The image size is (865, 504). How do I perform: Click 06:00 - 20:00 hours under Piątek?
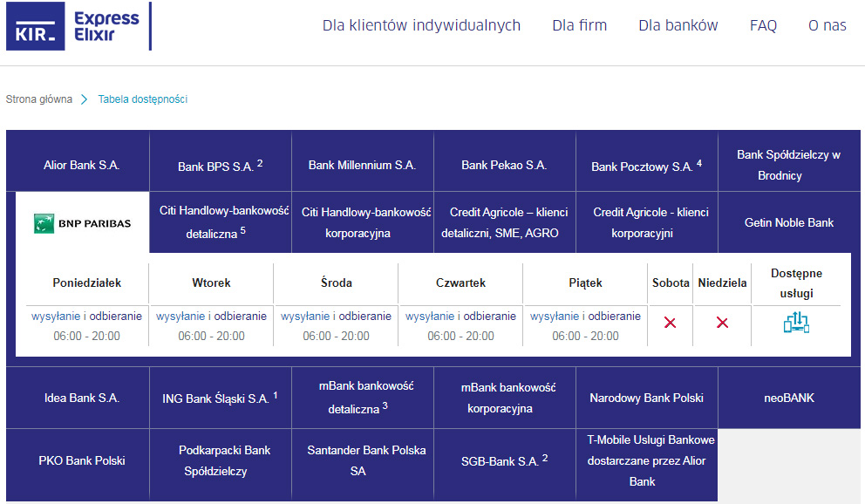(x=585, y=336)
